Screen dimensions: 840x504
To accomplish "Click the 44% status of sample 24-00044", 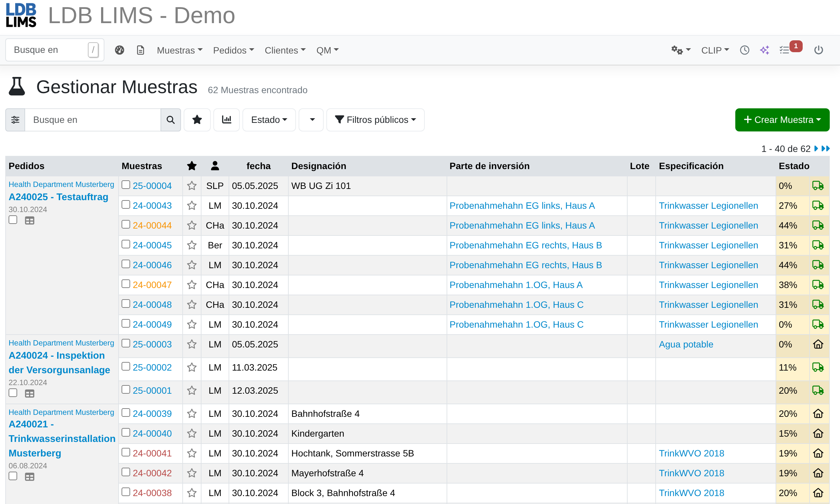I will coord(788,226).
